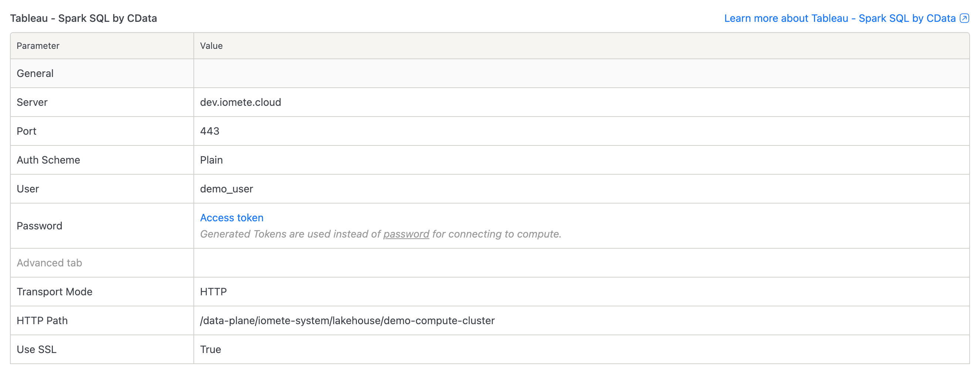
Task: Click the True value for Use SSL
Action: (210, 350)
